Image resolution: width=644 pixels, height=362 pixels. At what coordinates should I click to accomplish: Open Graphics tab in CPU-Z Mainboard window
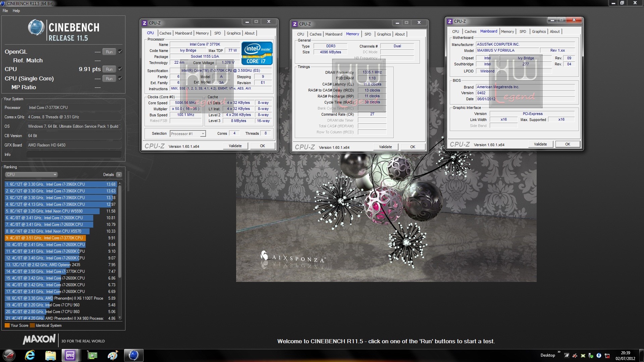click(x=539, y=32)
